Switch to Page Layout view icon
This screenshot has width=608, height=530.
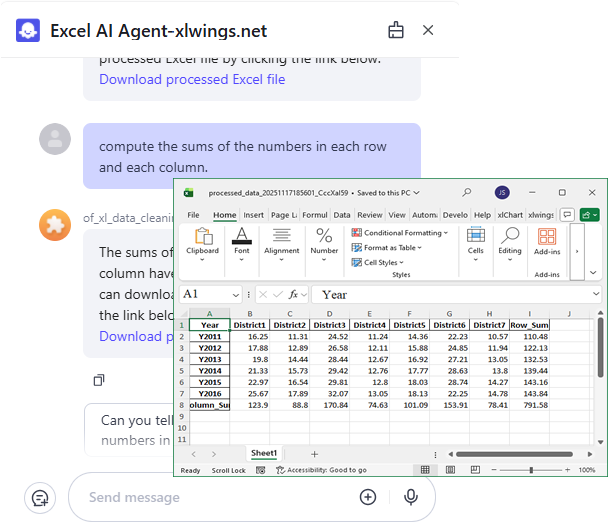tap(450, 470)
